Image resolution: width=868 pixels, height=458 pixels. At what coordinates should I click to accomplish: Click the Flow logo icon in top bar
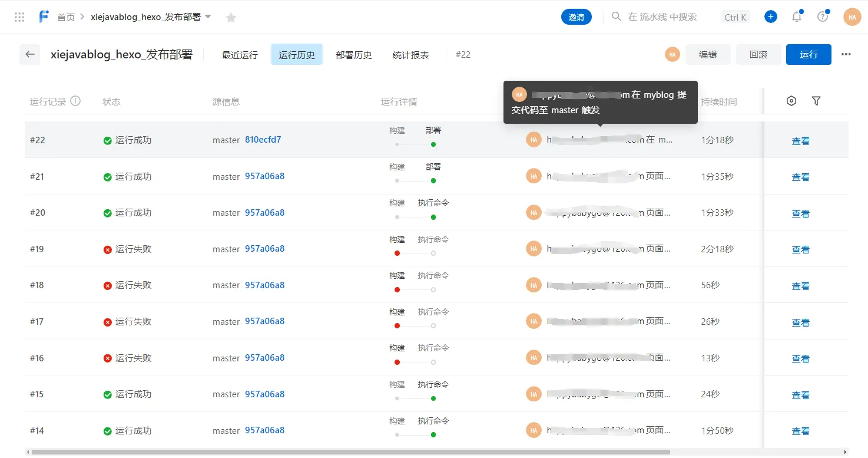43,17
